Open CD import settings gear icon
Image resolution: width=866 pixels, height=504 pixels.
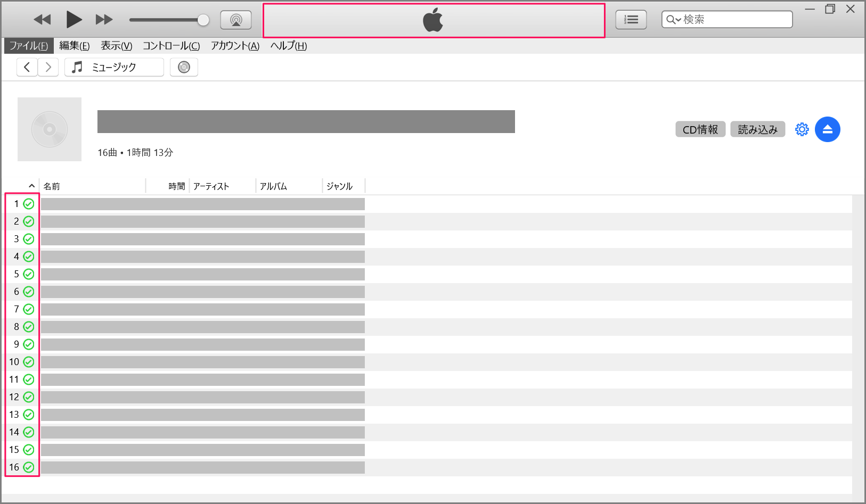[x=802, y=129]
